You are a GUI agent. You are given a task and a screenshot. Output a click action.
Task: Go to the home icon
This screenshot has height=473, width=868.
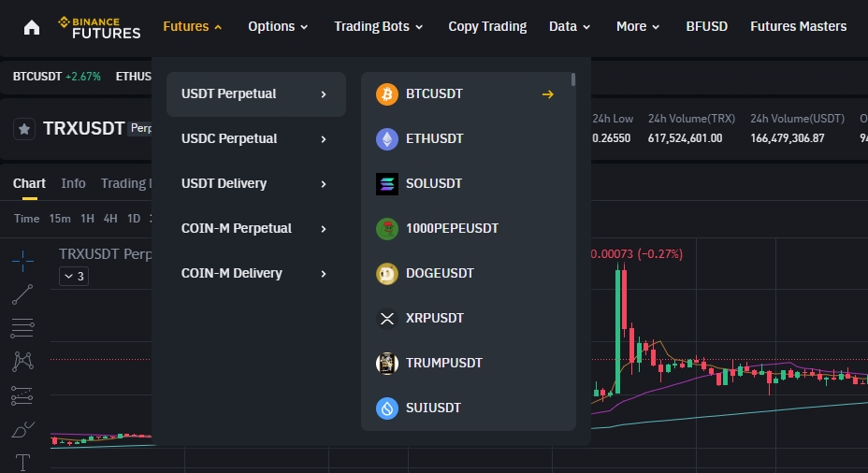pos(32,27)
